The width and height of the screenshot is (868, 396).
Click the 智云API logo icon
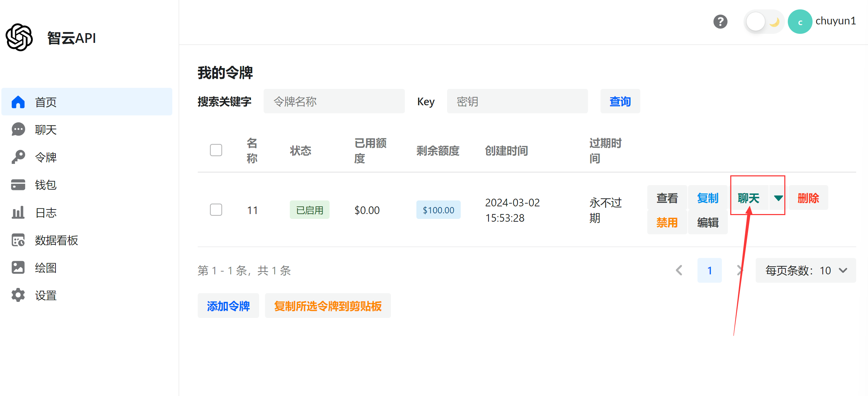19,37
